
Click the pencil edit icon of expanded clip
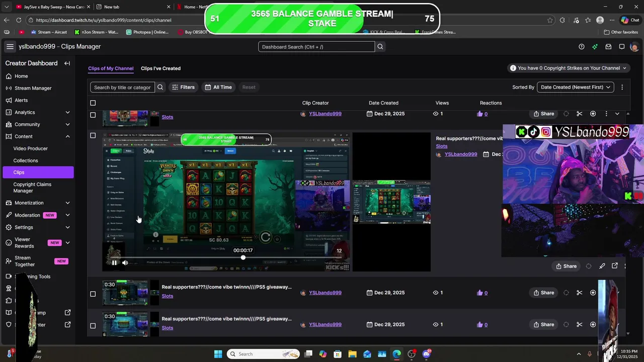[x=602, y=266]
